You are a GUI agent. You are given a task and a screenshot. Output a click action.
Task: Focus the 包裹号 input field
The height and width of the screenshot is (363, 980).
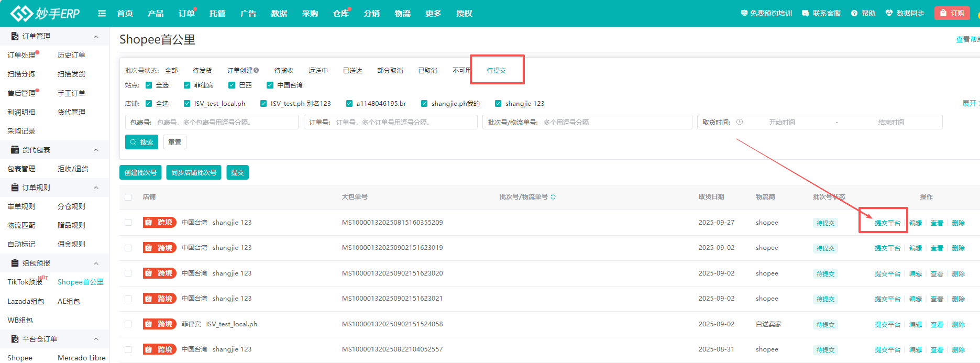[212, 122]
